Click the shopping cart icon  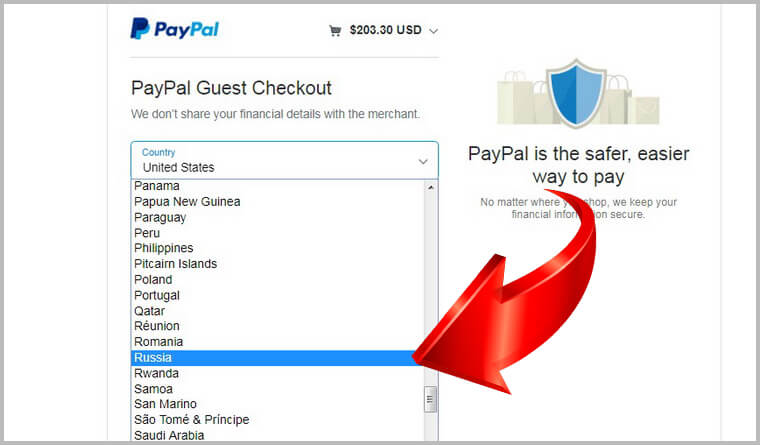334,31
